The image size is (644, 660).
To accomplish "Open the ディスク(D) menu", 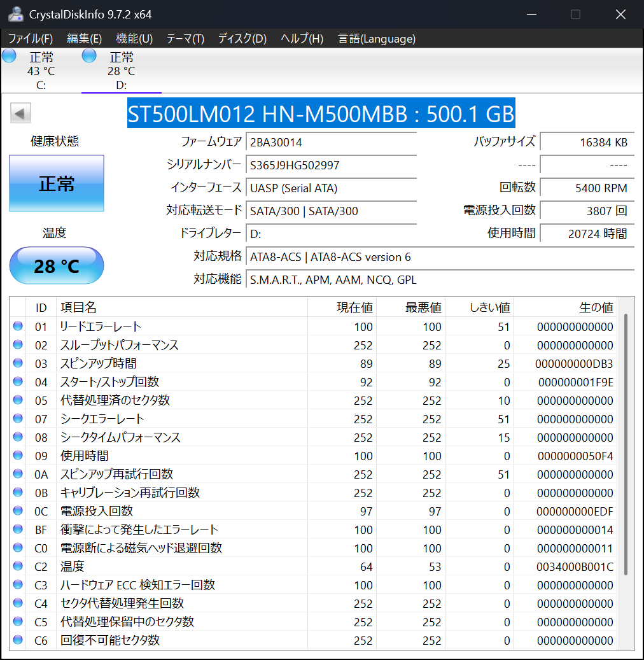I will click(242, 38).
